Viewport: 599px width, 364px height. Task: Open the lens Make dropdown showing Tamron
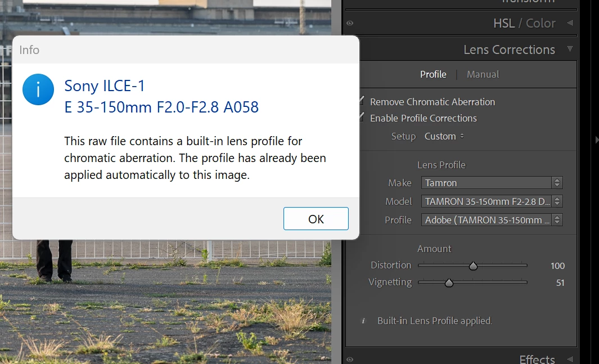point(492,183)
